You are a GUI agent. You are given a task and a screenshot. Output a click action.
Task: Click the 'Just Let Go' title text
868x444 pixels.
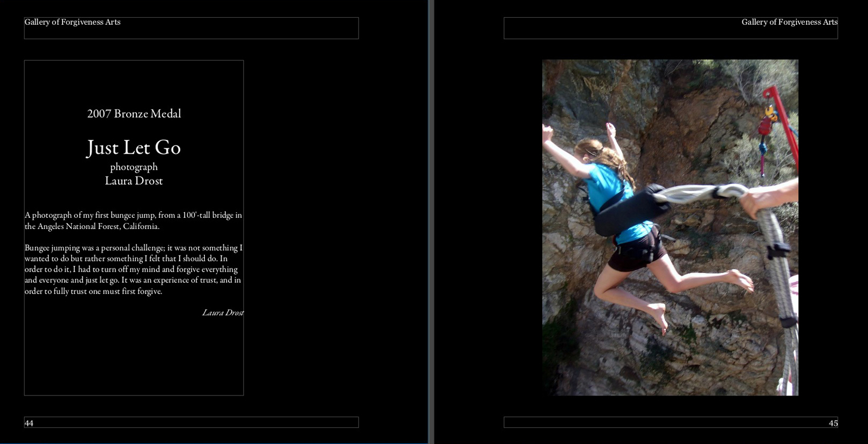tap(134, 147)
